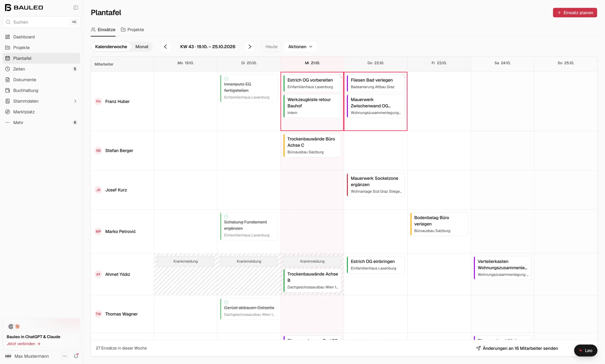Open Fliesen Bad verlegen assignment
Viewport: 605px width, 364px height.
[376, 83]
